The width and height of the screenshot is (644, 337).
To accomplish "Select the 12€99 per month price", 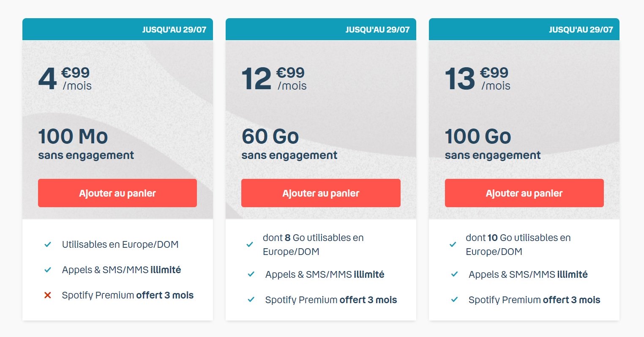I will (x=274, y=79).
